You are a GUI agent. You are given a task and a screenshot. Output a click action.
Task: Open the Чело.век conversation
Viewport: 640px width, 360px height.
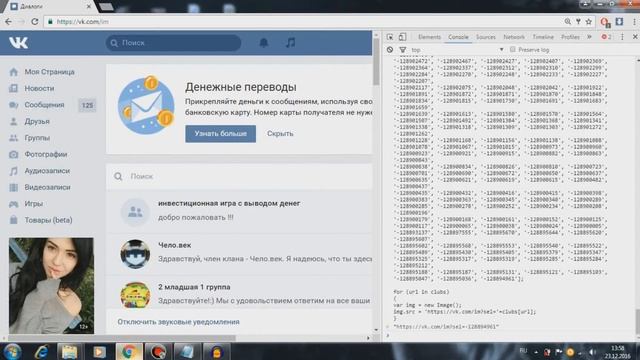click(239, 253)
